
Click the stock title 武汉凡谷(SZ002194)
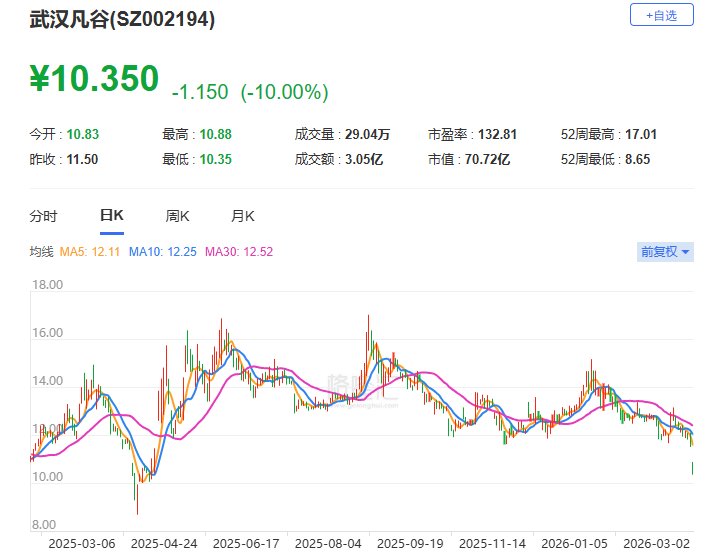coord(122,19)
